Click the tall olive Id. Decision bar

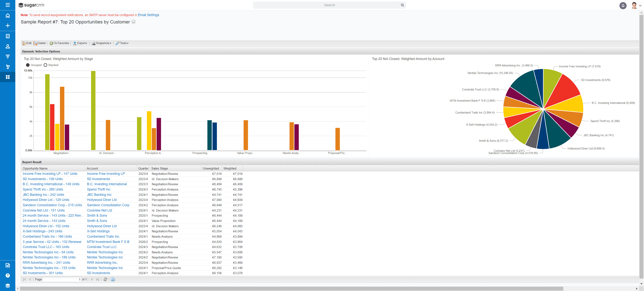click(93, 111)
